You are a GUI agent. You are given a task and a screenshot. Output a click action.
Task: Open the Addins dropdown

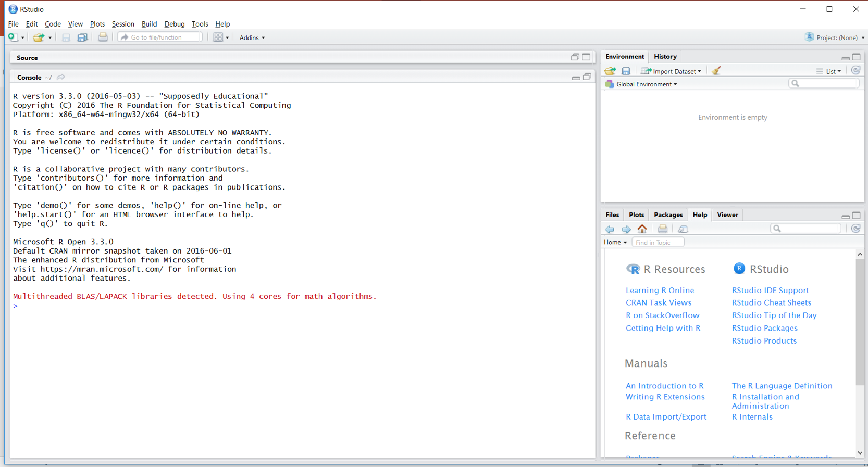pos(252,37)
